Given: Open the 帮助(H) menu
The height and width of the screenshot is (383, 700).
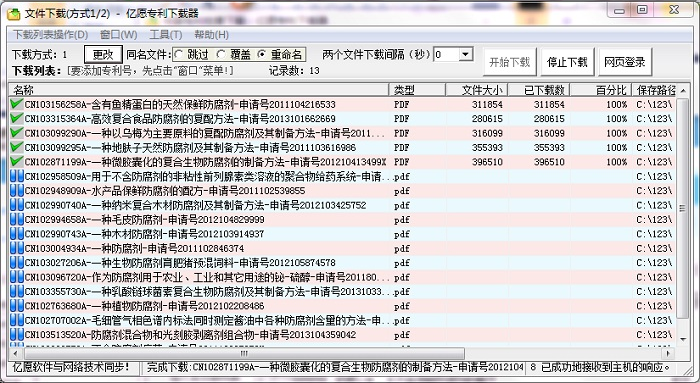Looking at the screenshot, I should point(212,34).
